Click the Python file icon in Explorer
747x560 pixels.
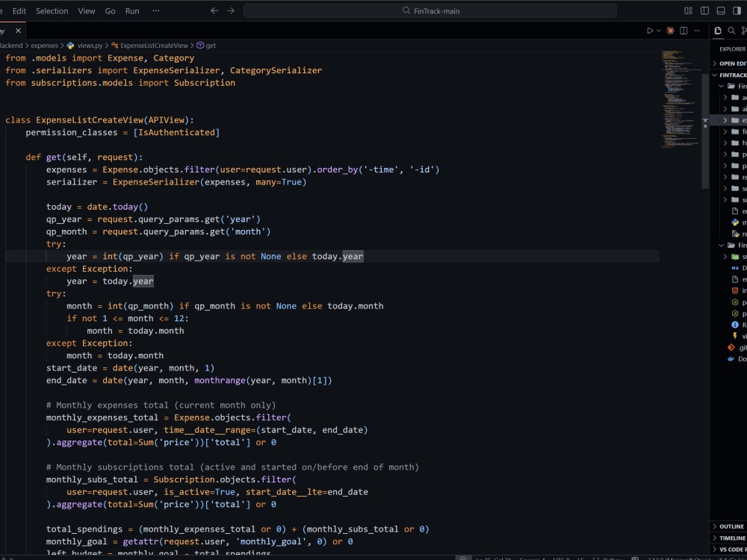click(x=735, y=223)
